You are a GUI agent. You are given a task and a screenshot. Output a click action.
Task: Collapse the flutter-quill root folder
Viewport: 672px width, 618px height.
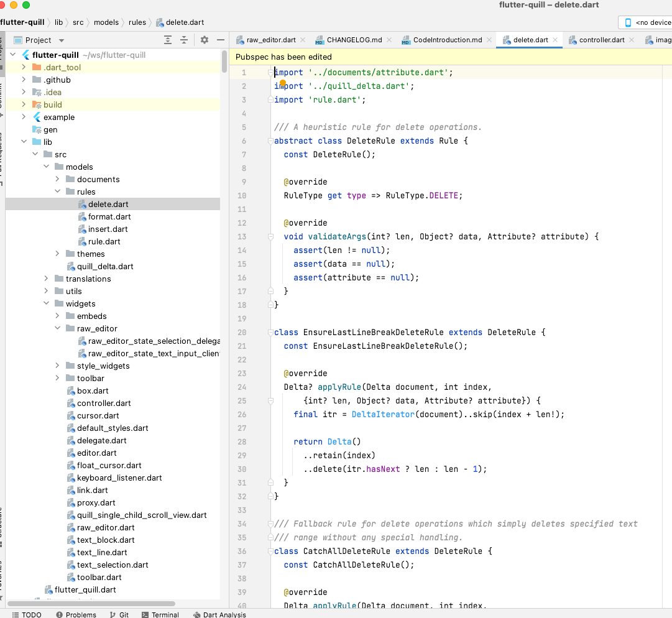(13, 55)
